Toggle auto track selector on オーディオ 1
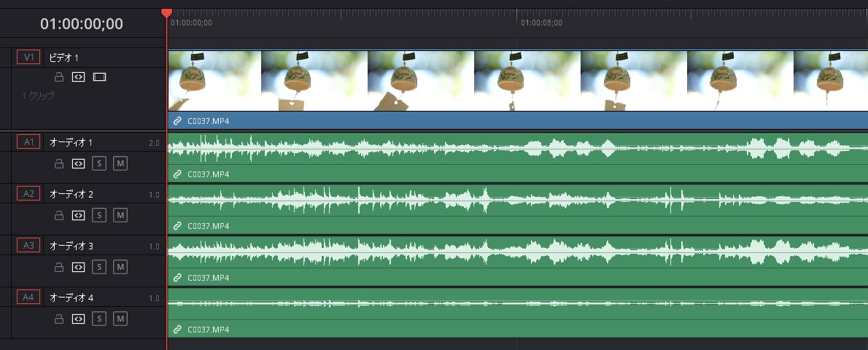This screenshot has width=868, height=350. (79, 163)
